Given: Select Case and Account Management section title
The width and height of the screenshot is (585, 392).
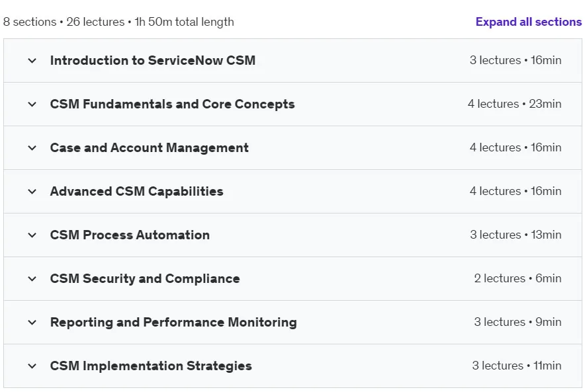Looking at the screenshot, I should pos(150,147).
